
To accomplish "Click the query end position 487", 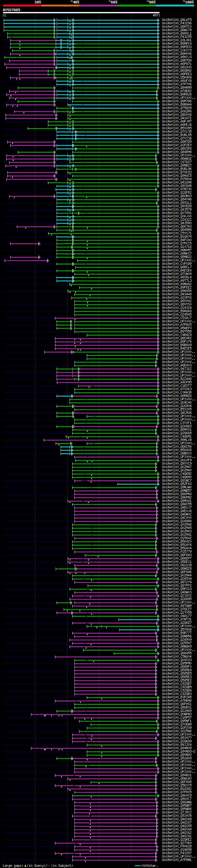I will point(155,15).
